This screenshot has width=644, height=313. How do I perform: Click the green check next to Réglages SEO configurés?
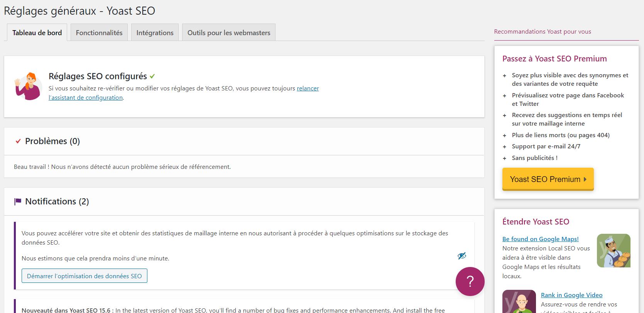coord(152,76)
